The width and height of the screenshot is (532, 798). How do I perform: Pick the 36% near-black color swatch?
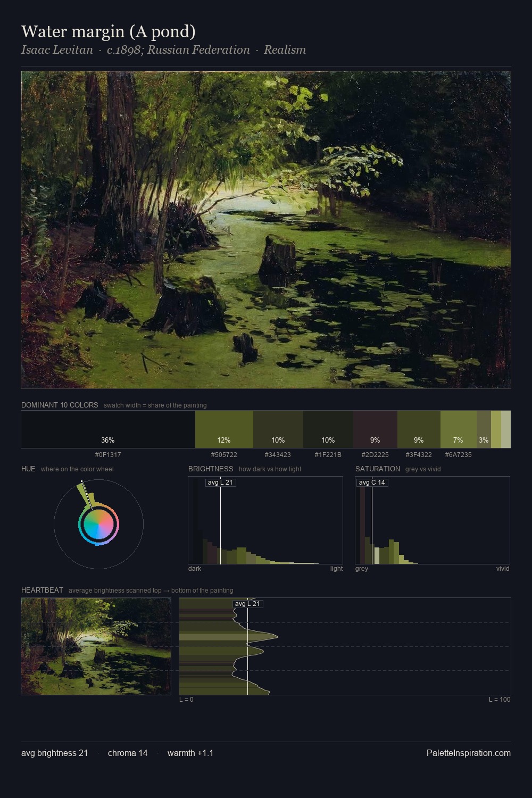pyautogui.click(x=108, y=429)
